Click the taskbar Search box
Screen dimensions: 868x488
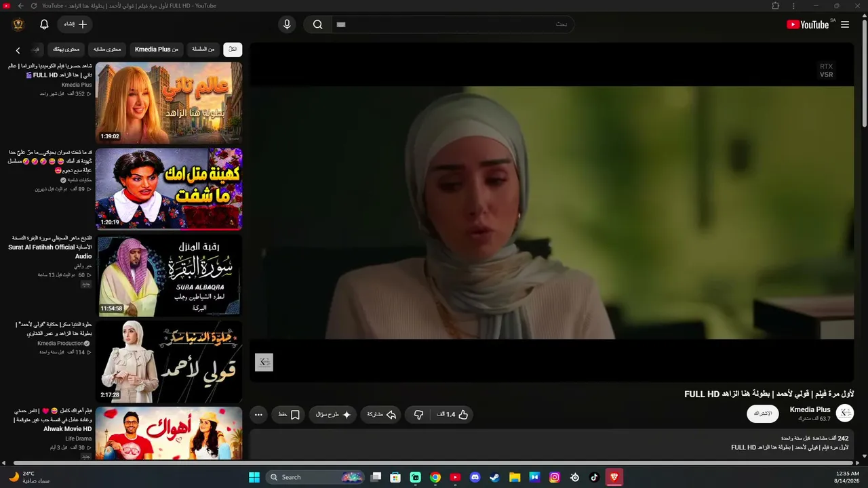pyautogui.click(x=316, y=477)
